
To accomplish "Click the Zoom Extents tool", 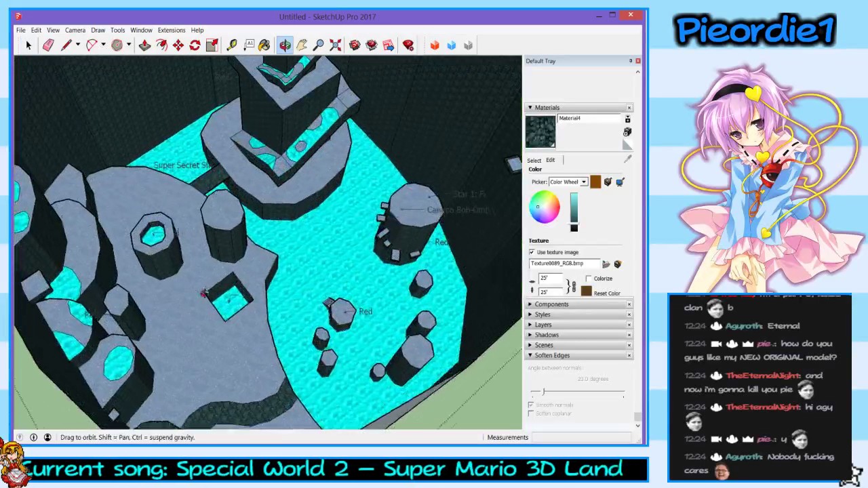I will [x=336, y=45].
